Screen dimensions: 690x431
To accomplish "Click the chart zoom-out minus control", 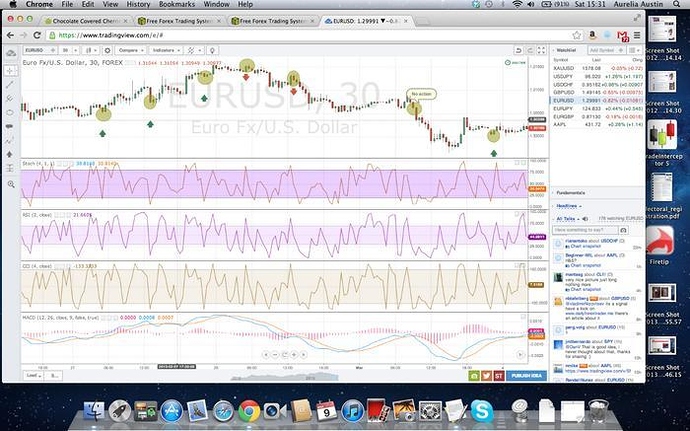I will coord(275,354).
